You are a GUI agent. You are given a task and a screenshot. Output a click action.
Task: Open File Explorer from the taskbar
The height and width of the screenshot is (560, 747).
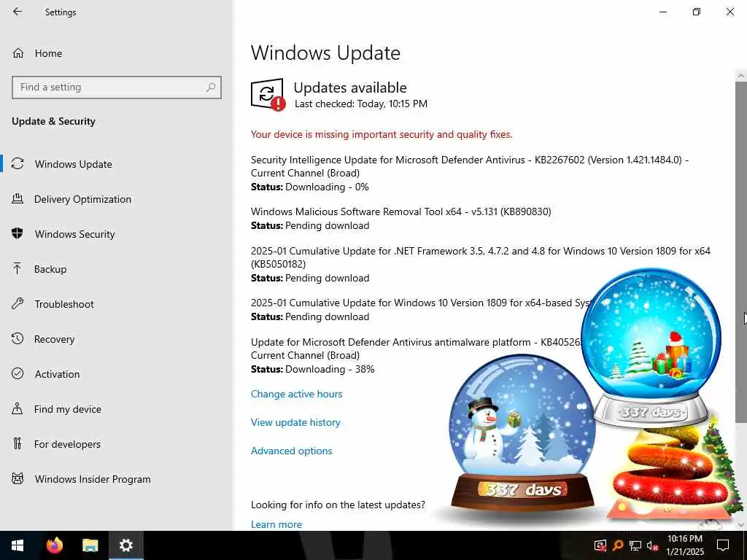point(90,545)
